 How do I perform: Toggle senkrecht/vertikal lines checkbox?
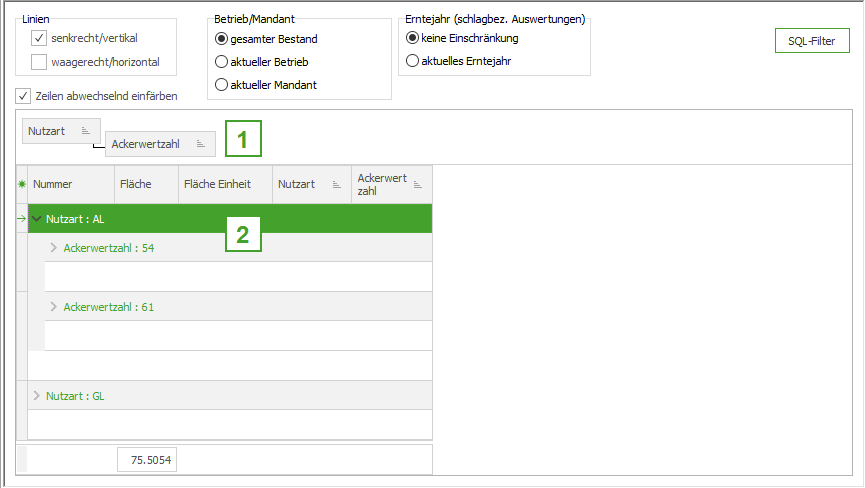[40, 38]
